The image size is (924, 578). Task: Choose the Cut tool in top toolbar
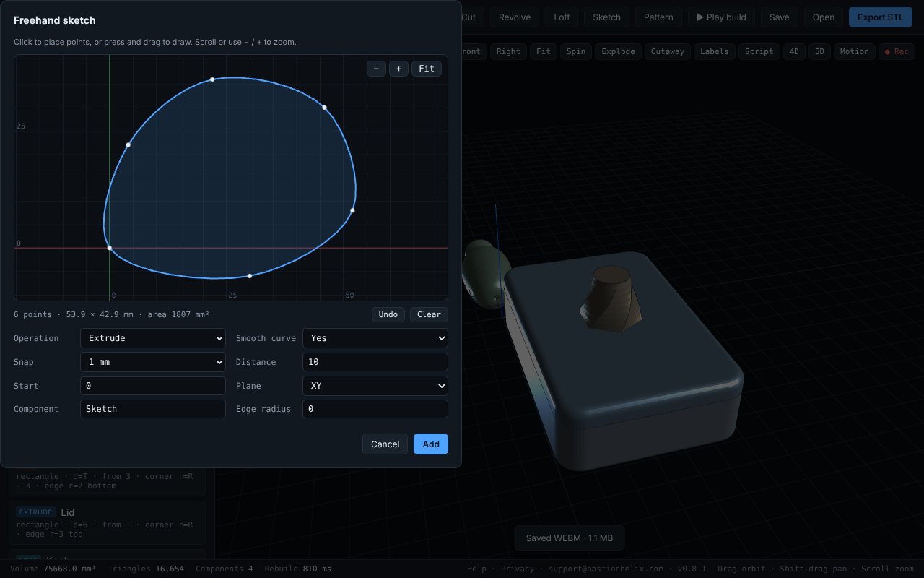(469, 17)
